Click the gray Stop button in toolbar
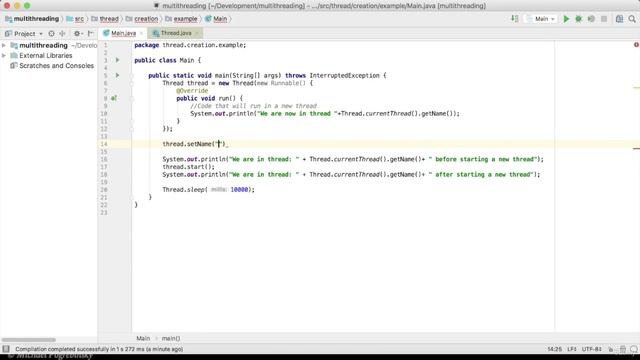 (604, 19)
